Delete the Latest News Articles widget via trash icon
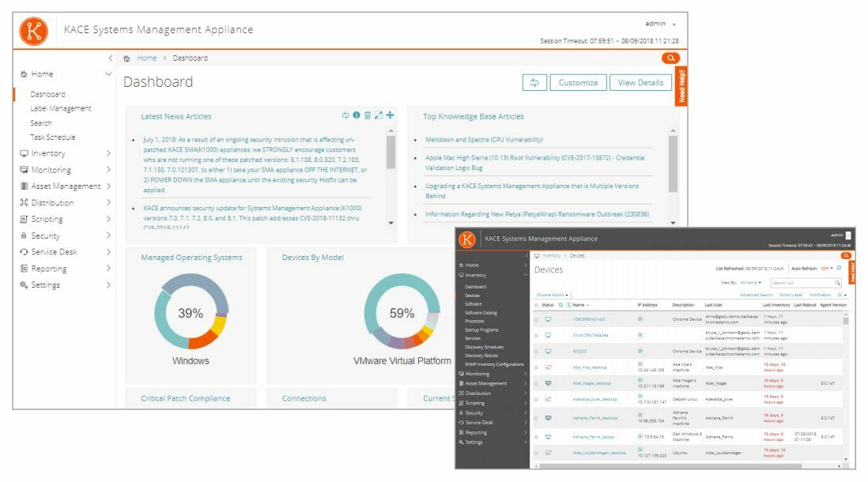The width and height of the screenshot is (868, 482). tap(367, 115)
